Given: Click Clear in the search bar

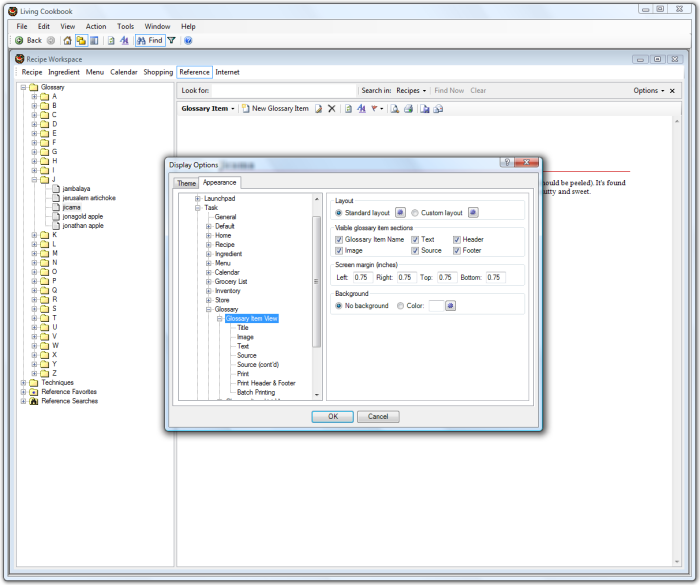Looking at the screenshot, I should point(478,91).
